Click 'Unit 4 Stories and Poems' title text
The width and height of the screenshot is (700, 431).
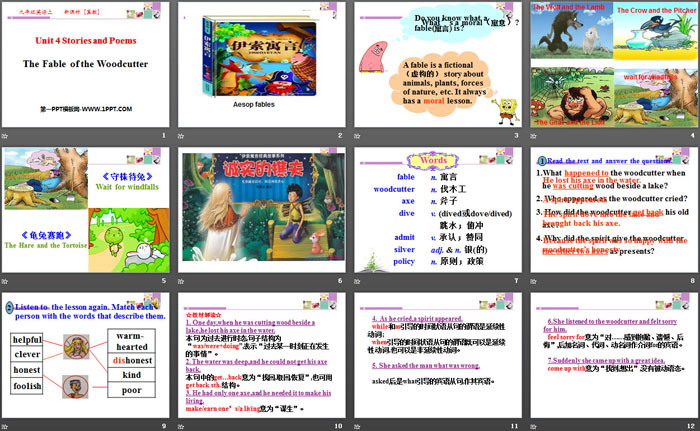(x=86, y=41)
